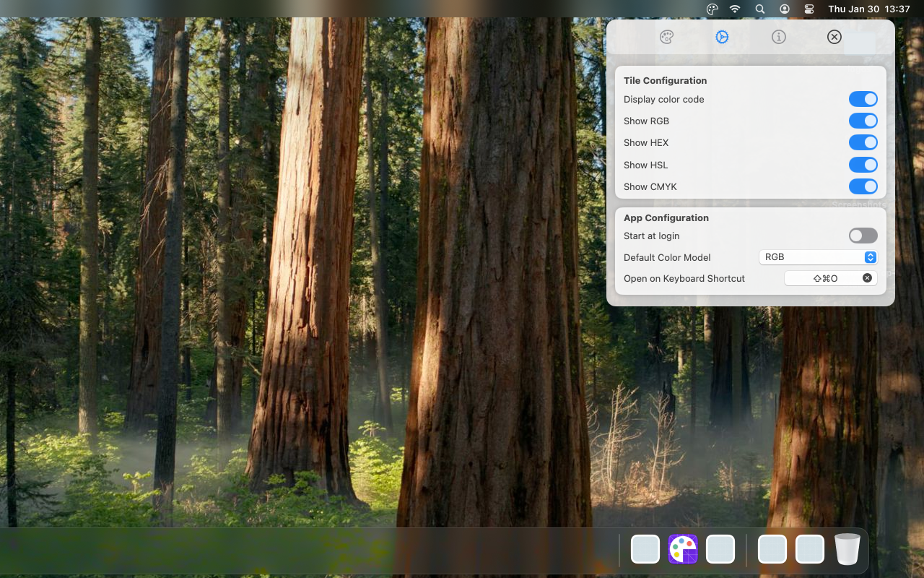Open Spotlight search in menu bar
This screenshot has width=924, height=578.
(x=760, y=9)
